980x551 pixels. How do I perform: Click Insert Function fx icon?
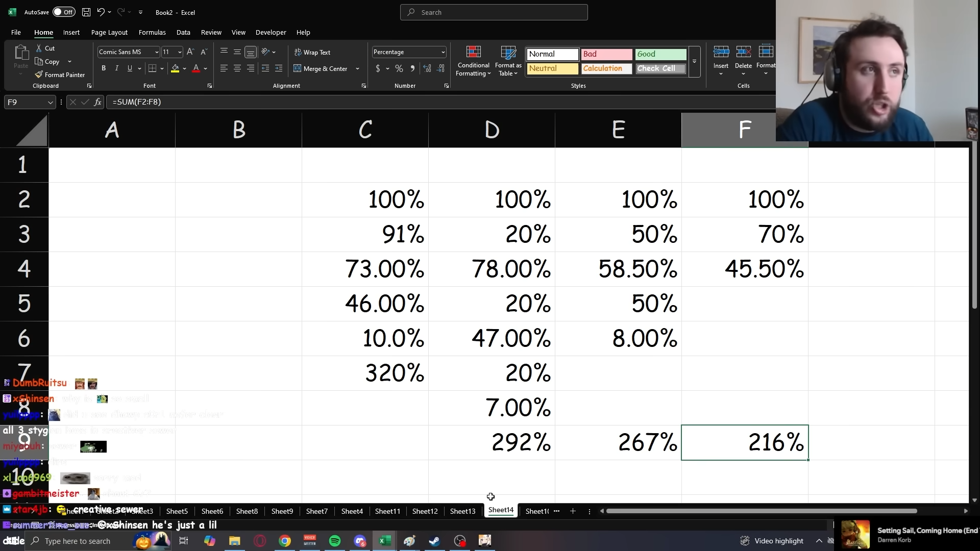point(97,102)
